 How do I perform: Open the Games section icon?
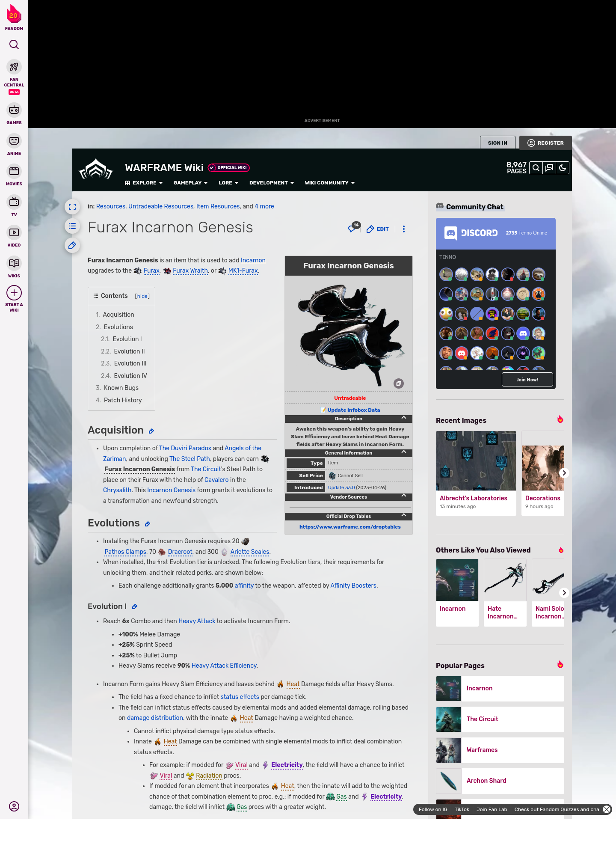tap(14, 110)
